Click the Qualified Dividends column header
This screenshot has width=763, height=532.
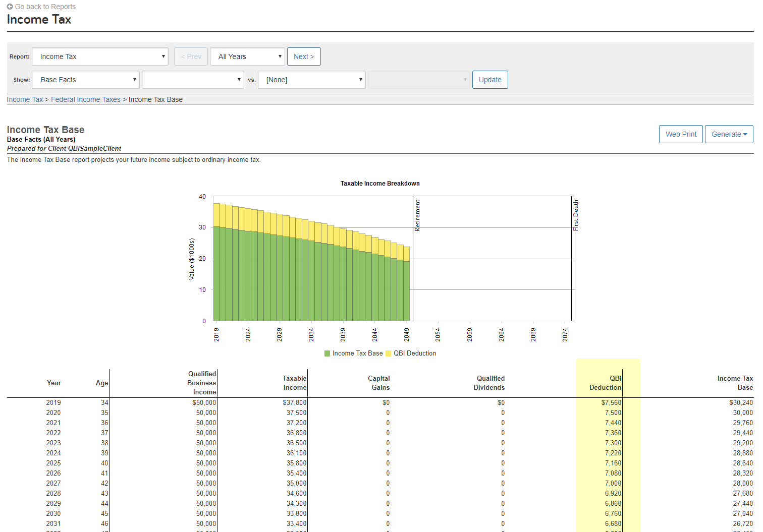pos(489,383)
